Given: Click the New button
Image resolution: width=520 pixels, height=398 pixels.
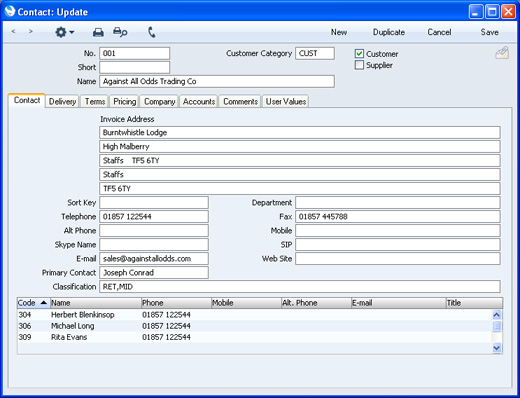Looking at the screenshot, I should (339, 32).
